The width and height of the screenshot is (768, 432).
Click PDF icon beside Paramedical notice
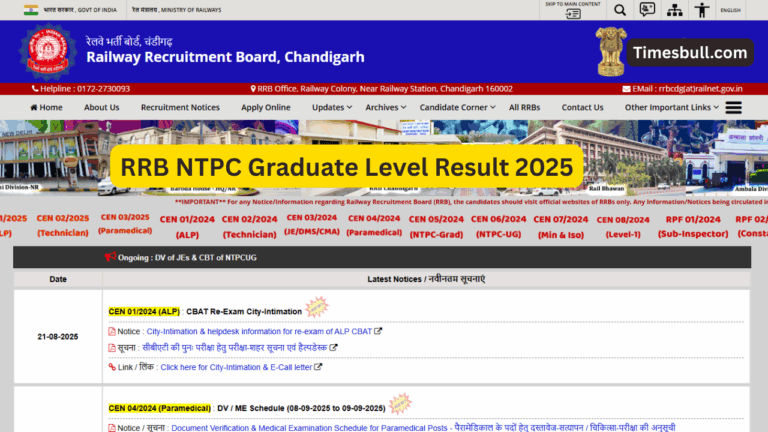point(112,428)
